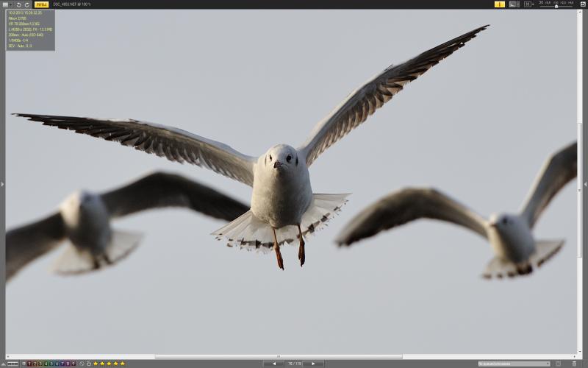The height and width of the screenshot is (368, 588).
Task: Click the icon left of the stars
Action: [x=89, y=364]
